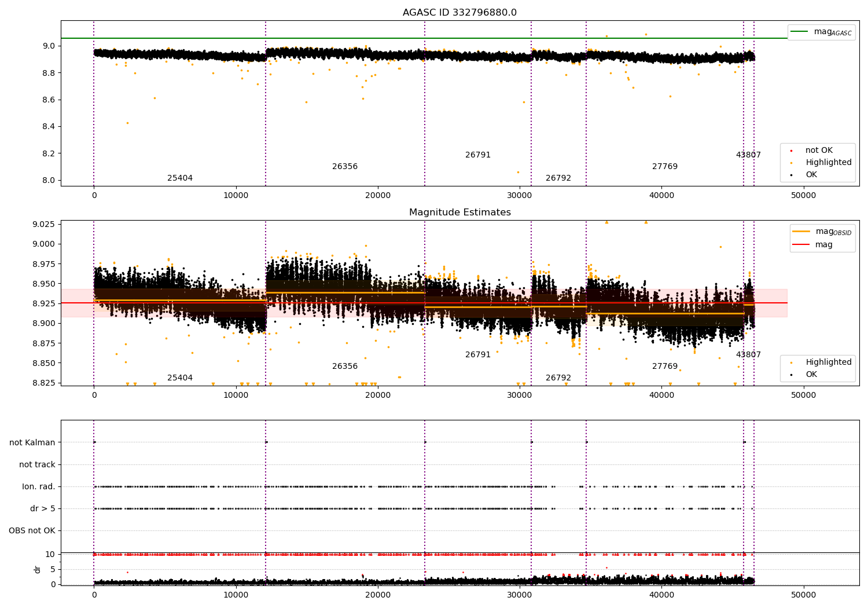The image size is (868, 608).
Task: Click the 'dr > 5' y-axis label
Action: 43,509
